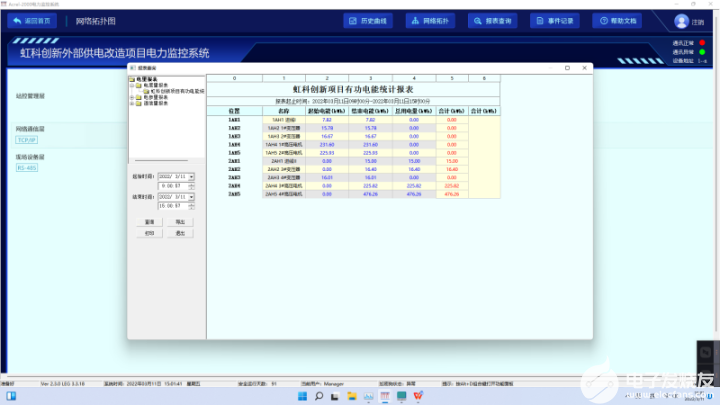Open the WPS Office taskbar icon
Screen dimensions: 720x405
[x=418, y=396]
